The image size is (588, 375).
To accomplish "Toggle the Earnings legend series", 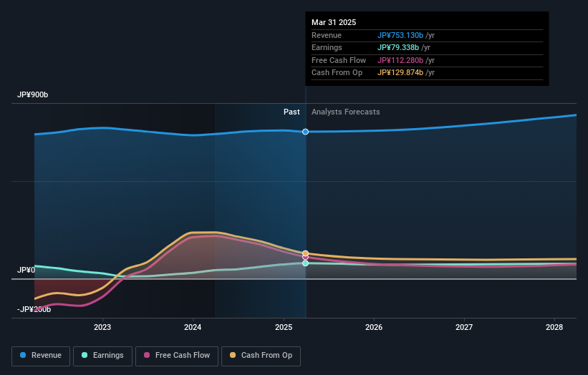I will point(102,356).
